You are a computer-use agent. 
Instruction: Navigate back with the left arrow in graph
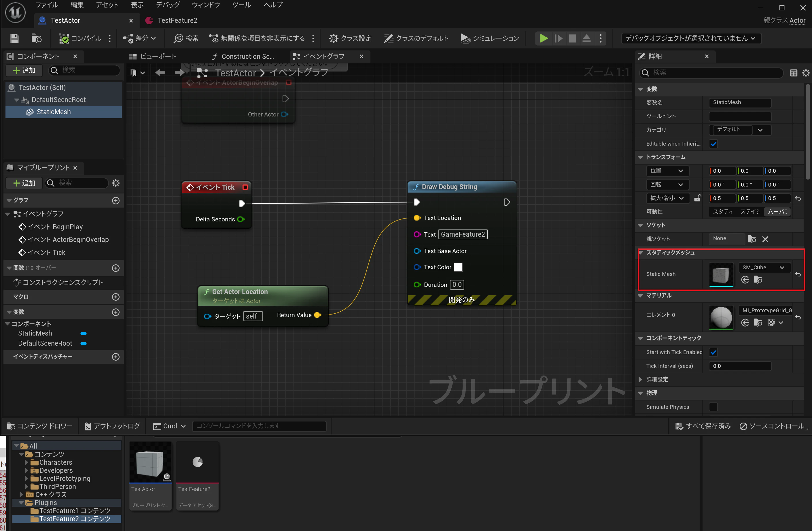160,72
